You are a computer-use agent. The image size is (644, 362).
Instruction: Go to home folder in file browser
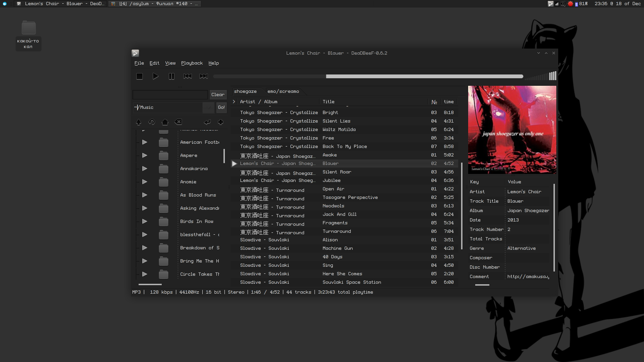165,122
